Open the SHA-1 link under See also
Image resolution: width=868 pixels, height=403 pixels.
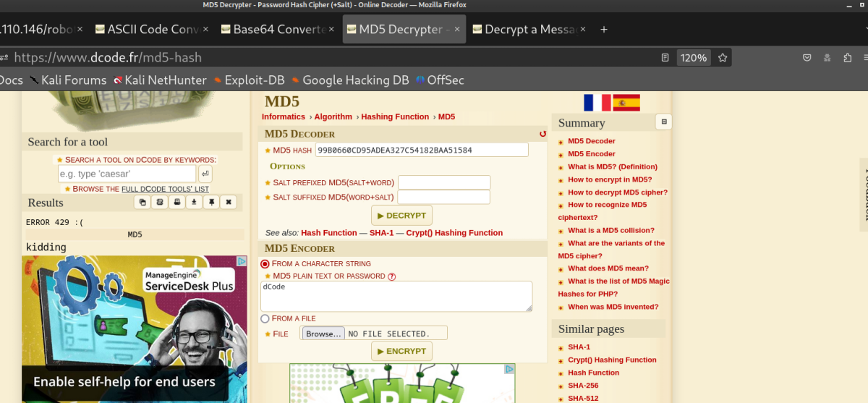click(x=380, y=233)
